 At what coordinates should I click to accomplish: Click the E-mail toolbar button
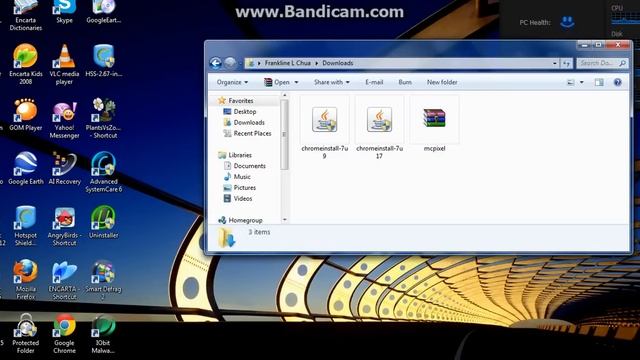coord(374,82)
